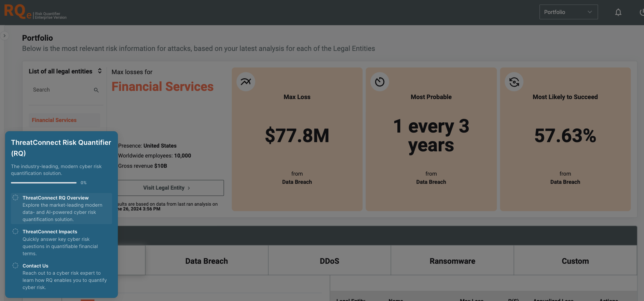Viewport: 644px width, 301px height.
Task: Open the Contact Us link
Action: 36,266
